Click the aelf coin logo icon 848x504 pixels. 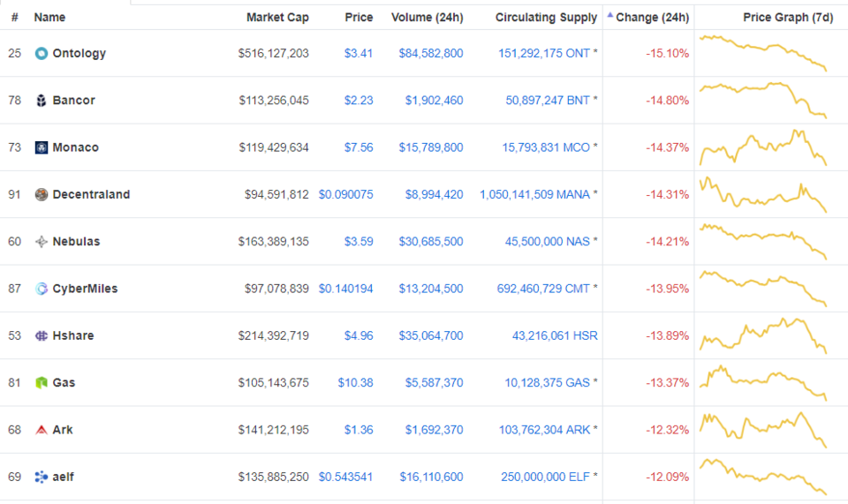click(42, 477)
